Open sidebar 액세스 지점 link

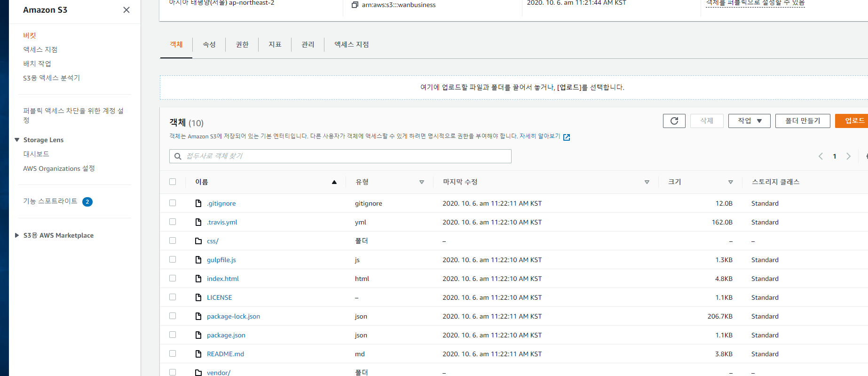tap(40, 49)
